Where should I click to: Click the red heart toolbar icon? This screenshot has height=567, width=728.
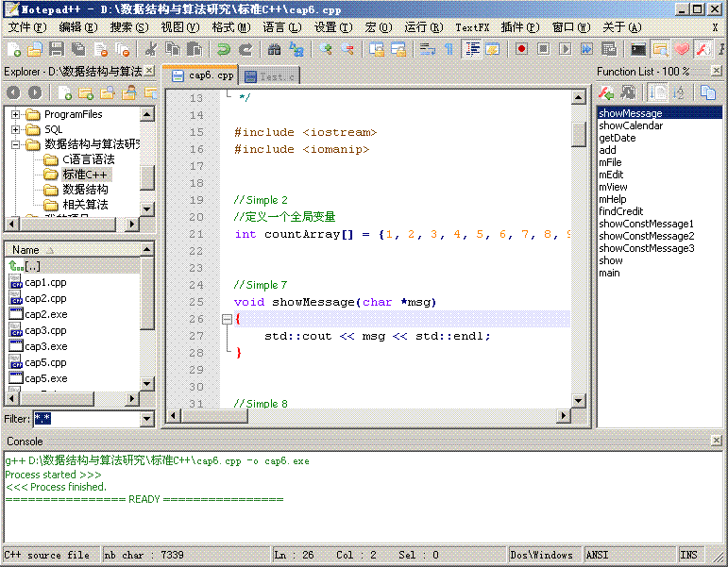coord(682,49)
